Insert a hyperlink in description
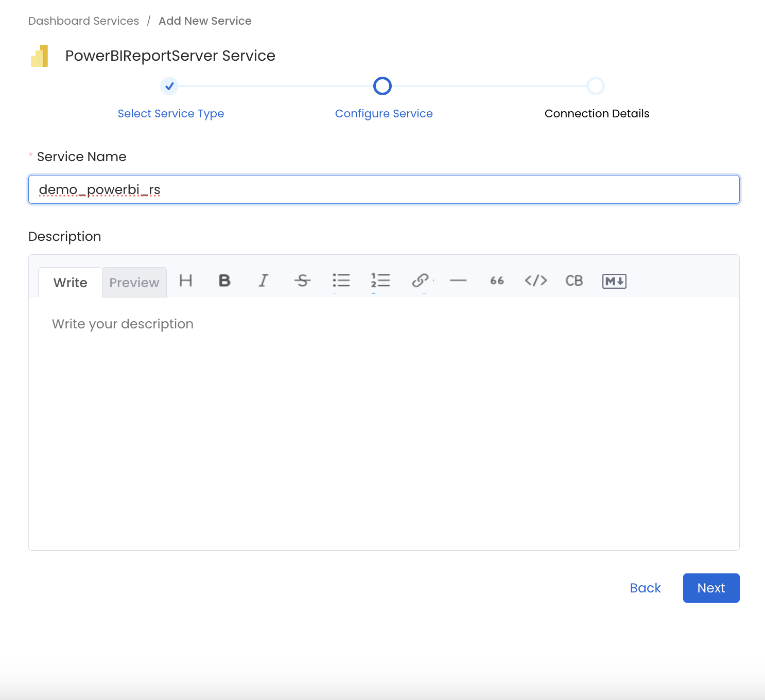This screenshot has width=765, height=700. [x=420, y=281]
